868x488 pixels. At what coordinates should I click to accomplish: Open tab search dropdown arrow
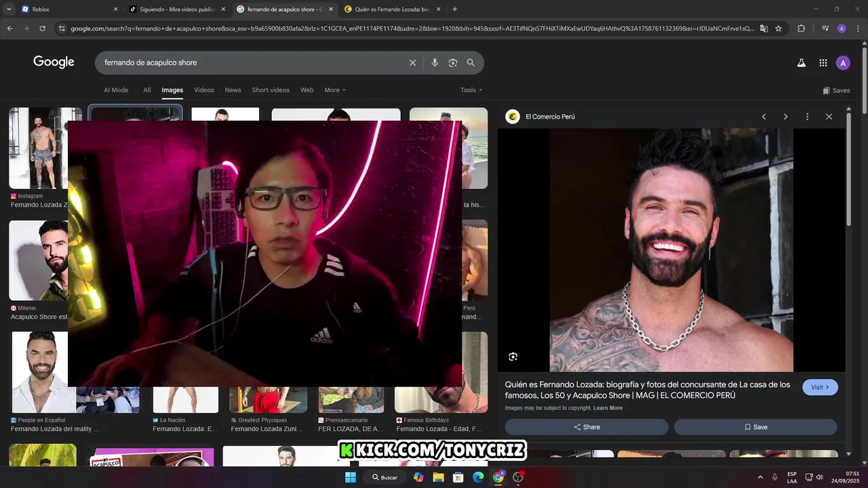coord(9,9)
